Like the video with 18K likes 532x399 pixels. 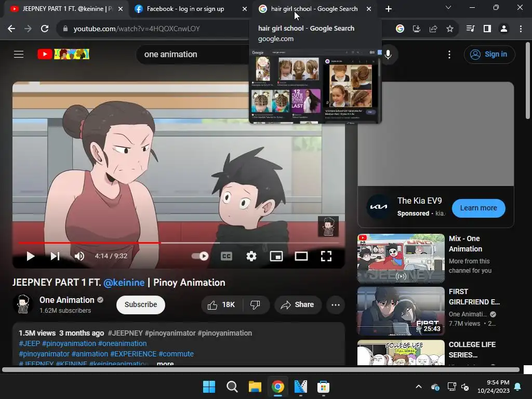pos(221,304)
